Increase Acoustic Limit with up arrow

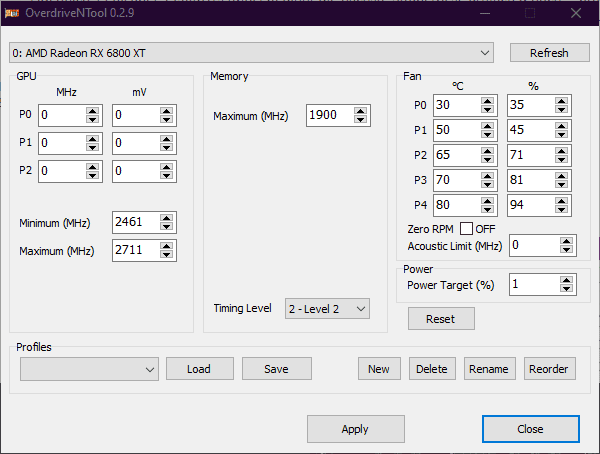click(x=566, y=241)
